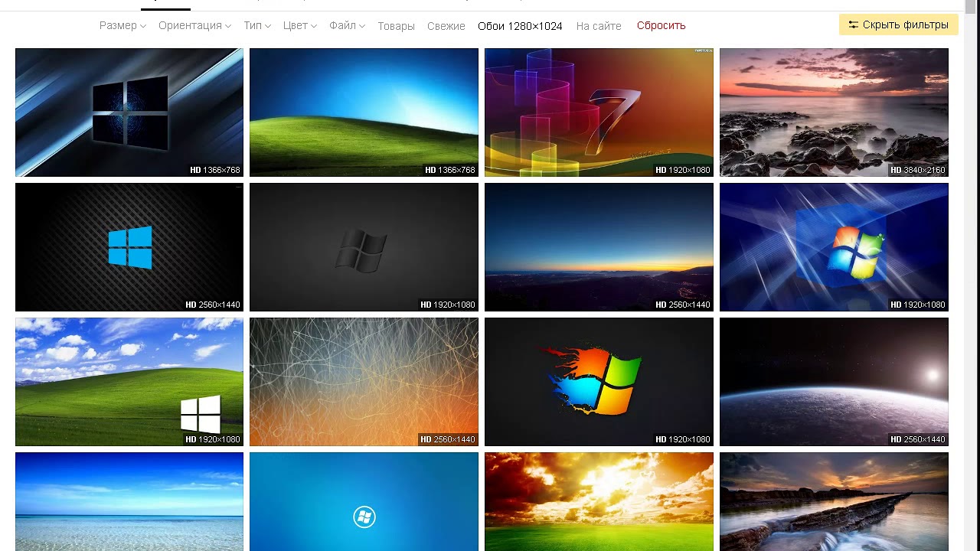Toggle the Товары filter

coord(396,26)
